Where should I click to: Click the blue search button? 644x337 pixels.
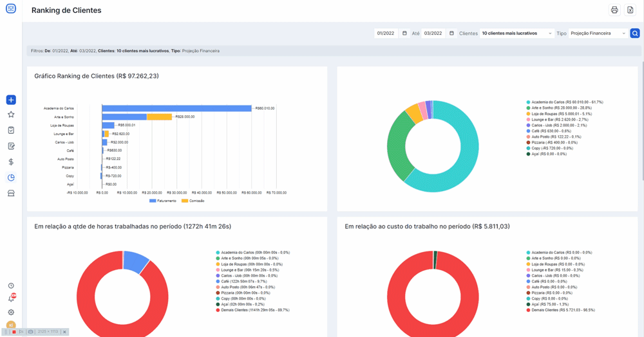(x=635, y=33)
